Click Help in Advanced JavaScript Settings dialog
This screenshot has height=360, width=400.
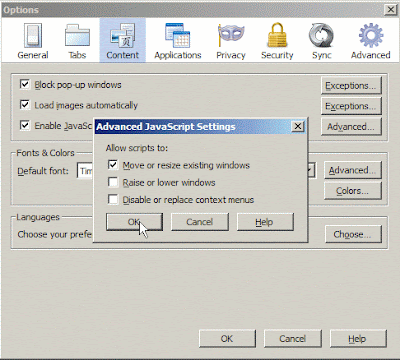(x=265, y=222)
